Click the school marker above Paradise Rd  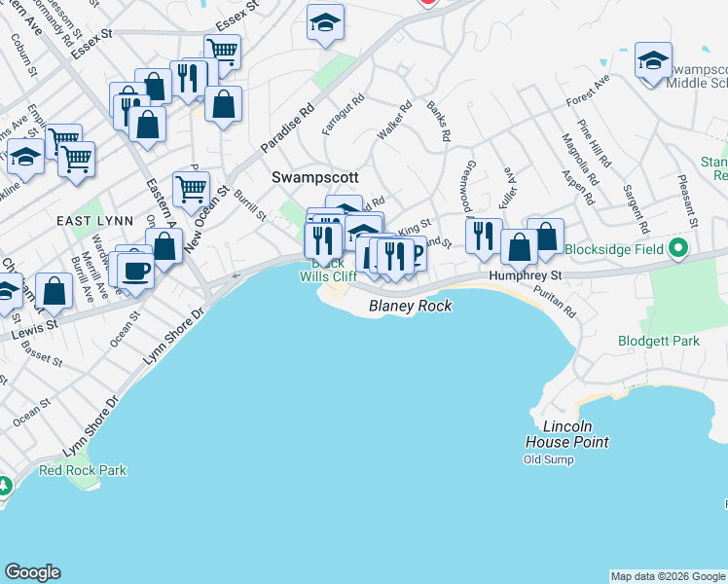(x=325, y=21)
